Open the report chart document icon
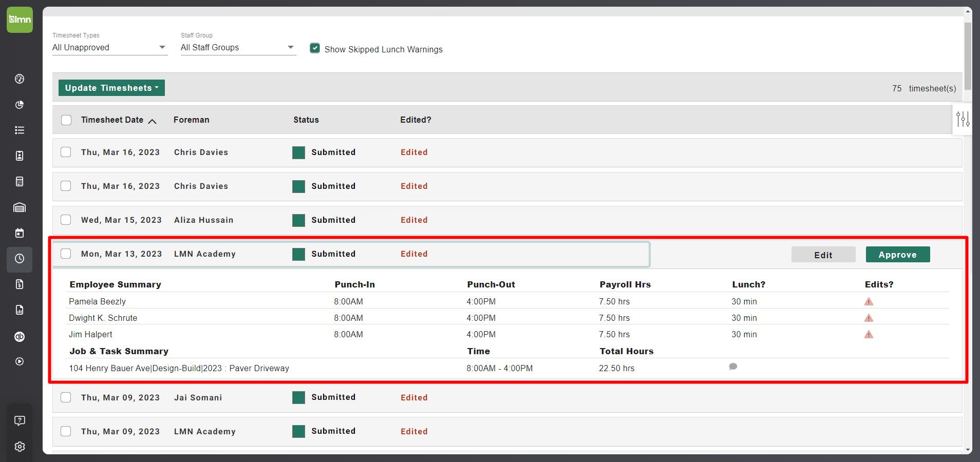This screenshot has width=980, height=462. [20, 310]
